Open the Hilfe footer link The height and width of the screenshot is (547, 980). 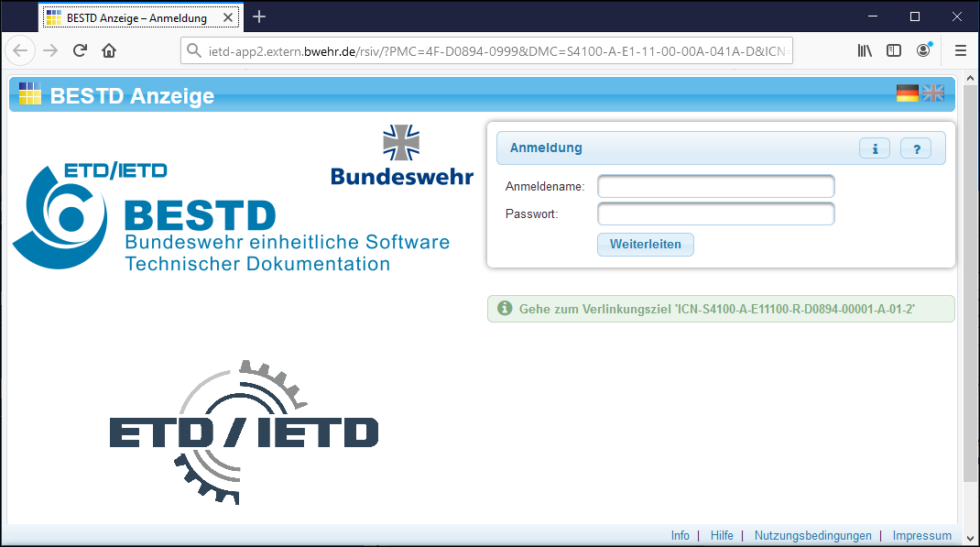(722, 536)
